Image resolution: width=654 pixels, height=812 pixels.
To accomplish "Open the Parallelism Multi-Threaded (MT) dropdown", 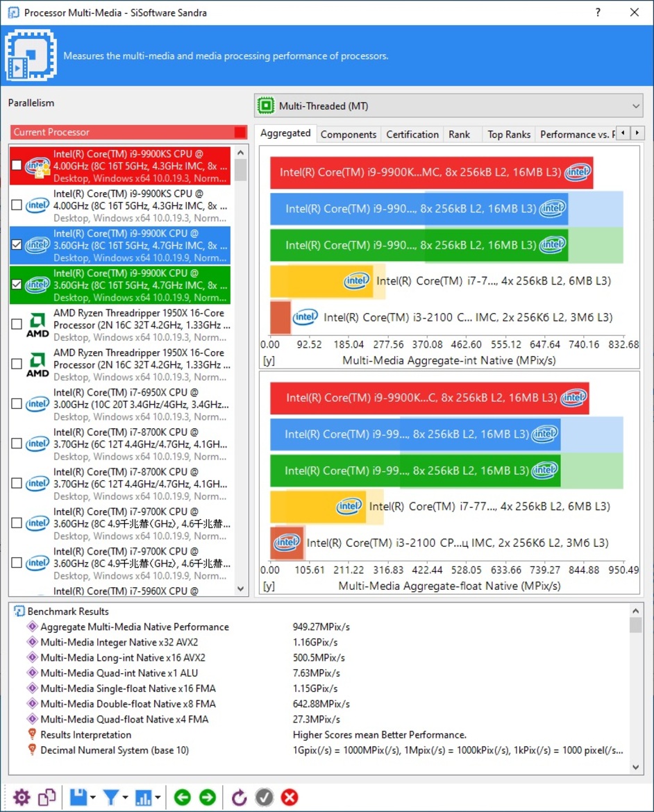I will (x=448, y=106).
